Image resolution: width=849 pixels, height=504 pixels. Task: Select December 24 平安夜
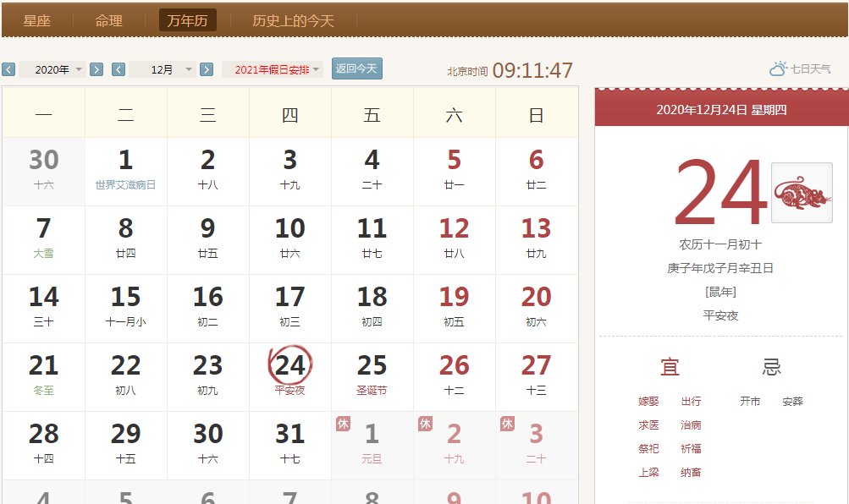coord(290,377)
